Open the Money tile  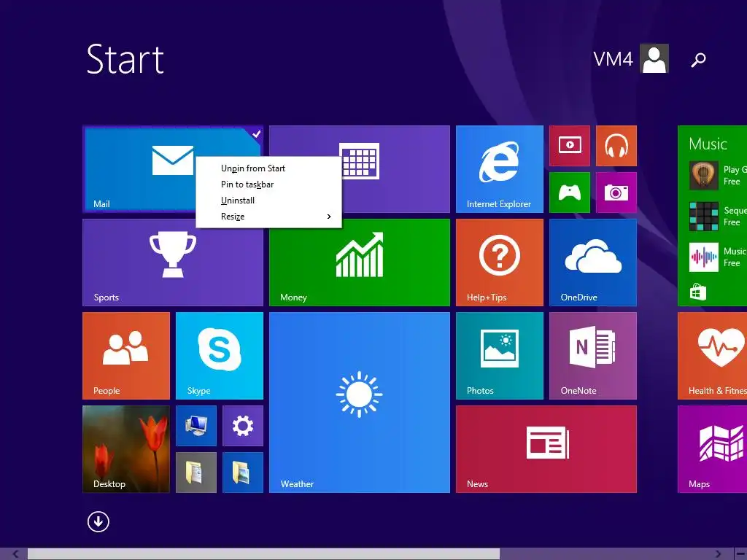359,262
